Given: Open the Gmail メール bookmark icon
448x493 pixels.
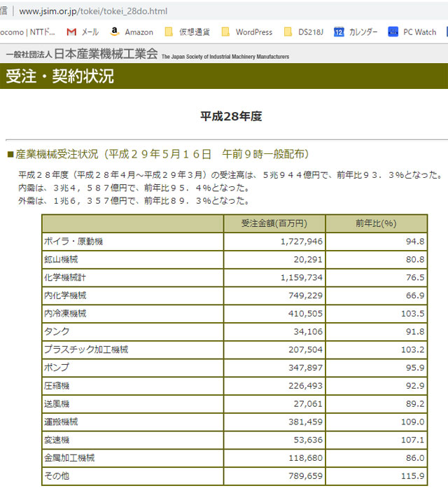Looking at the screenshot, I should pyautogui.click(x=71, y=32).
